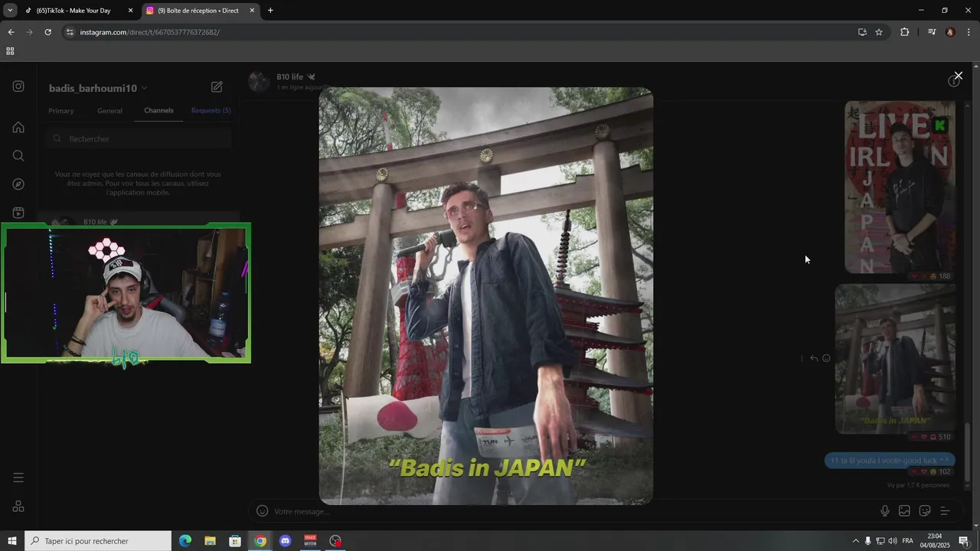Image resolution: width=980 pixels, height=551 pixels.
Task: Open the poll/list icon in message bar
Action: coord(945,511)
